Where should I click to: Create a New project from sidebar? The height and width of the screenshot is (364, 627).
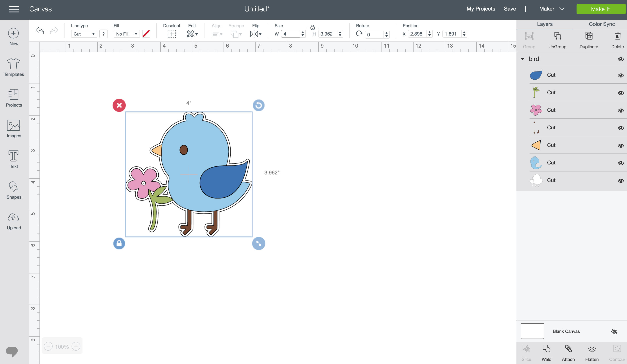pos(14,37)
